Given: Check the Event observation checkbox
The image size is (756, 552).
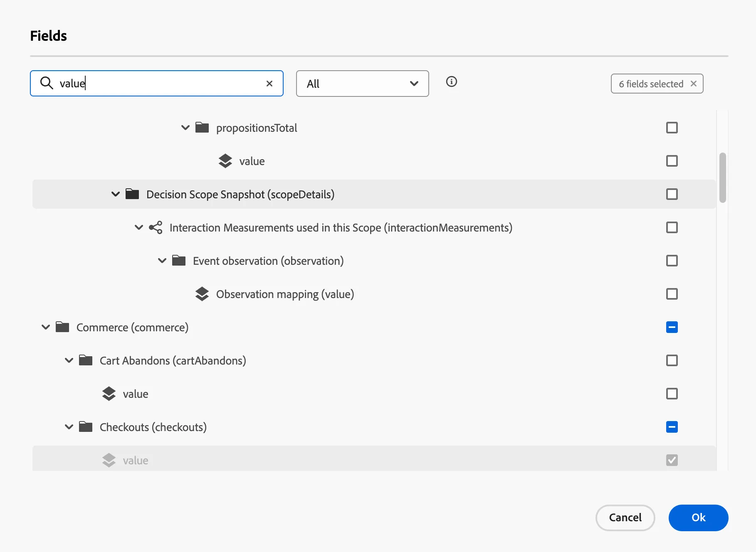Looking at the screenshot, I should (672, 261).
